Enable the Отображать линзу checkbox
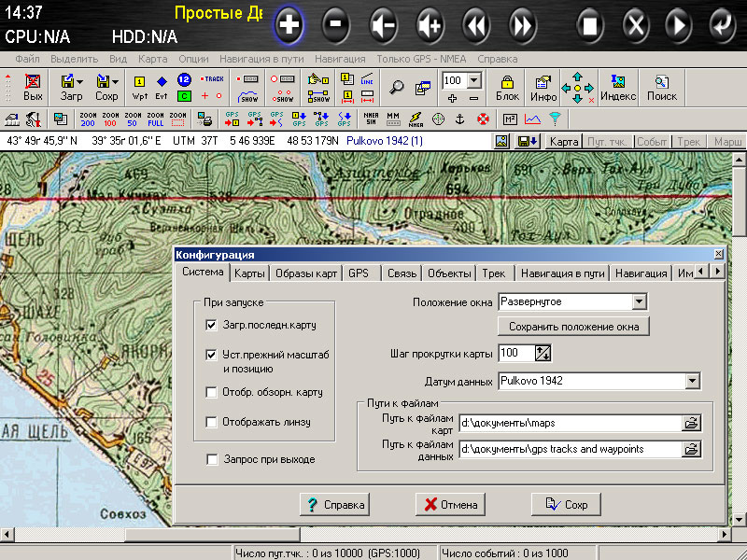The height and width of the screenshot is (560, 747). coord(212,422)
